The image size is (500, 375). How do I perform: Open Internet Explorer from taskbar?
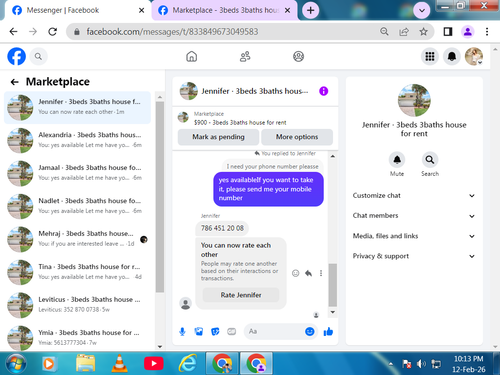click(x=187, y=363)
